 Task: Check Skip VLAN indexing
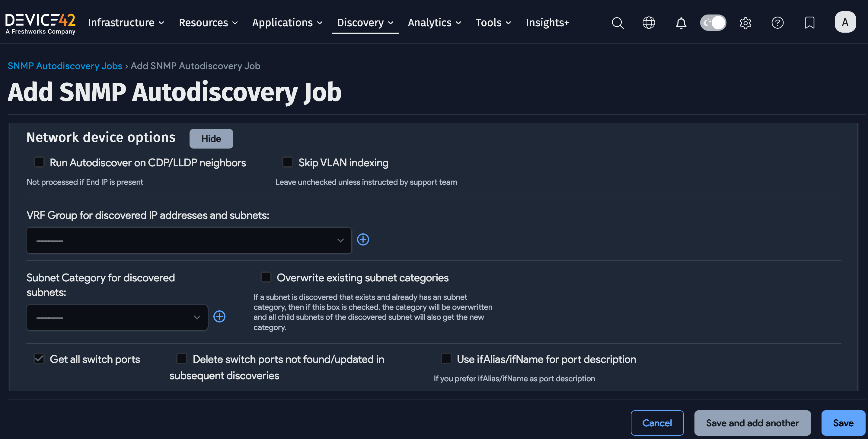(x=287, y=162)
